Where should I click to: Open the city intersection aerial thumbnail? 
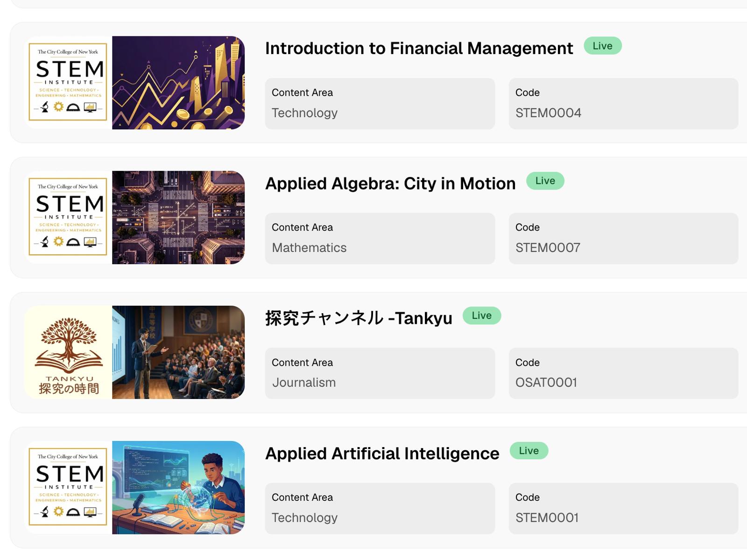pos(178,217)
